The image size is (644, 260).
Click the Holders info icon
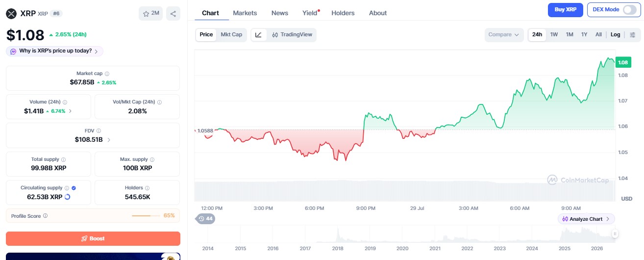[x=148, y=188]
